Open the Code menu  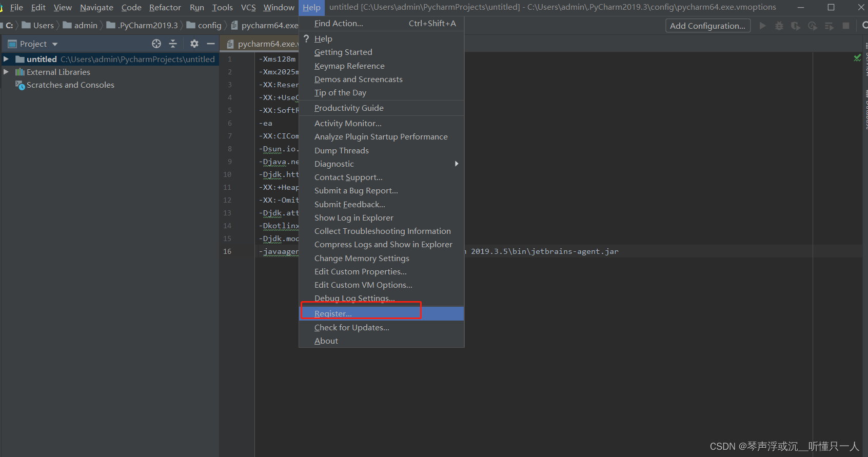click(x=131, y=7)
